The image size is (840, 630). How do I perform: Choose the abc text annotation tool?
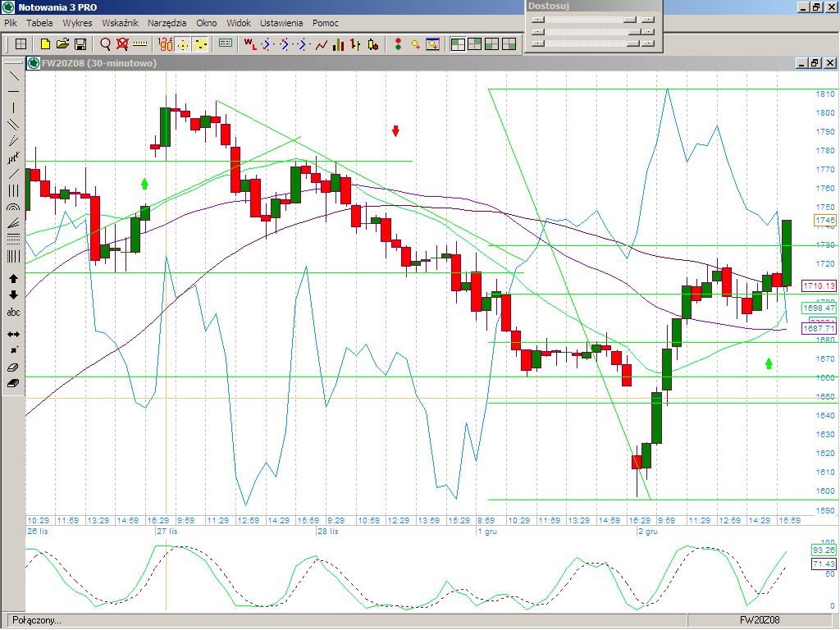pos(13,313)
